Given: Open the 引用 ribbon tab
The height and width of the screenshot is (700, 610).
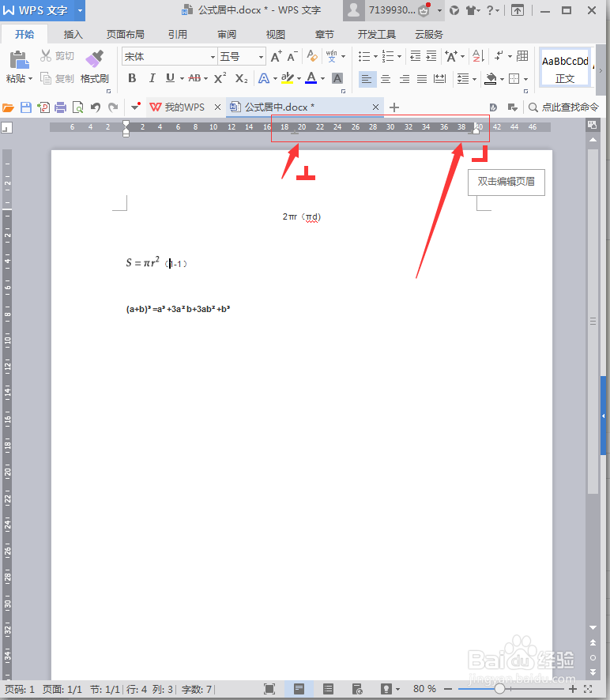Looking at the screenshot, I should [177, 35].
